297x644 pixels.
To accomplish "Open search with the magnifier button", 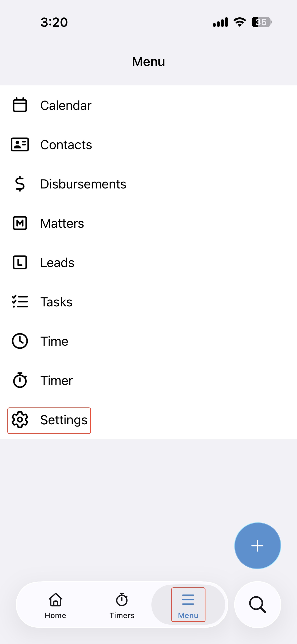I will click(258, 604).
